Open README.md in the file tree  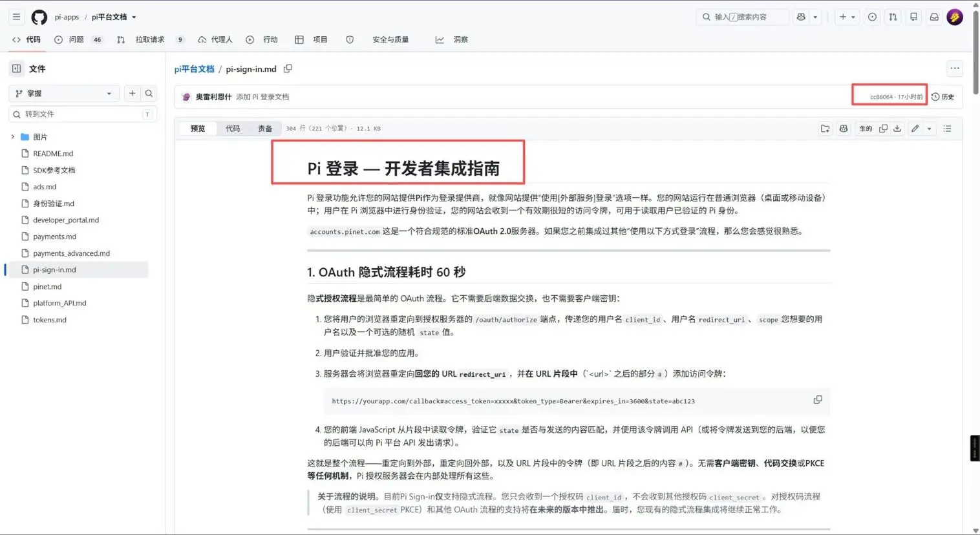[53, 154]
